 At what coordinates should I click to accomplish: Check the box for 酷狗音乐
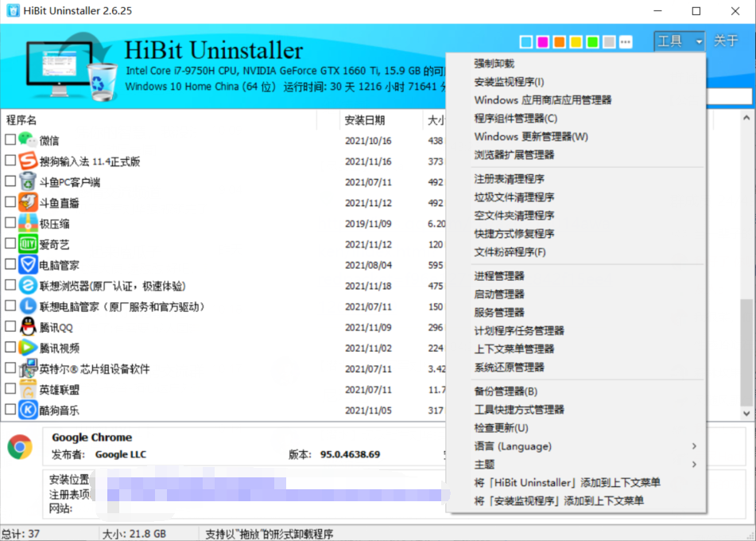point(10,409)
